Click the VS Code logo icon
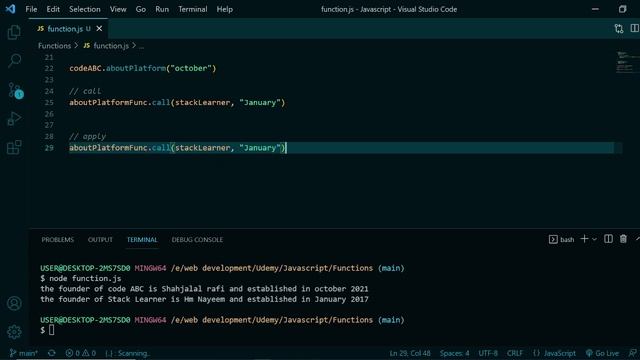 [10, 9]
